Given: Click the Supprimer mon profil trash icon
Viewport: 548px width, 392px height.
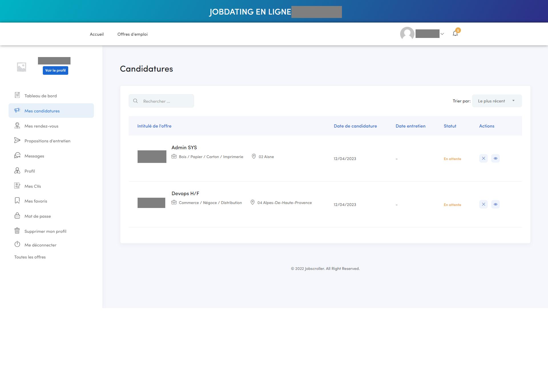Looking at the screenshot, I should tap(17, 231).
